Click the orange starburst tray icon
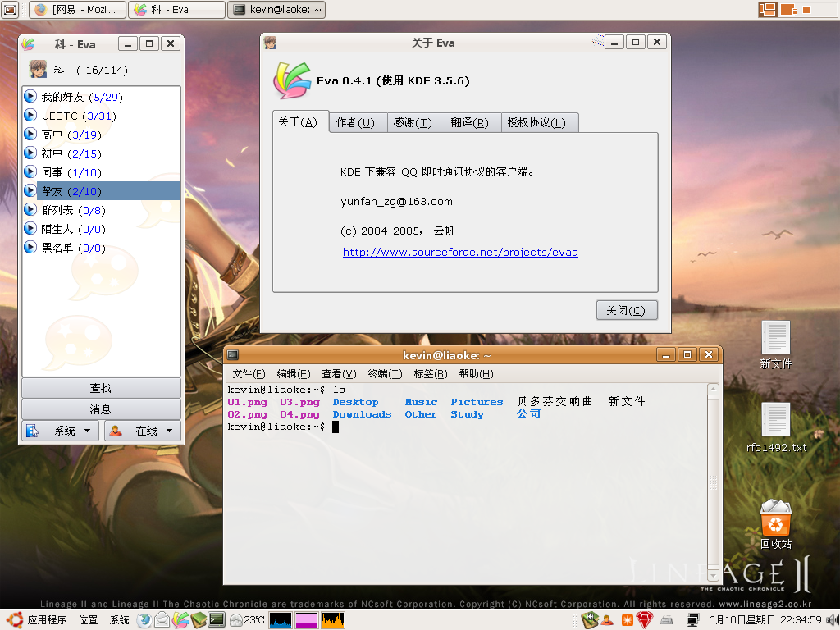The width and height of the screenshot is (840, 630). pyautogui.click(x=627, y=620)
